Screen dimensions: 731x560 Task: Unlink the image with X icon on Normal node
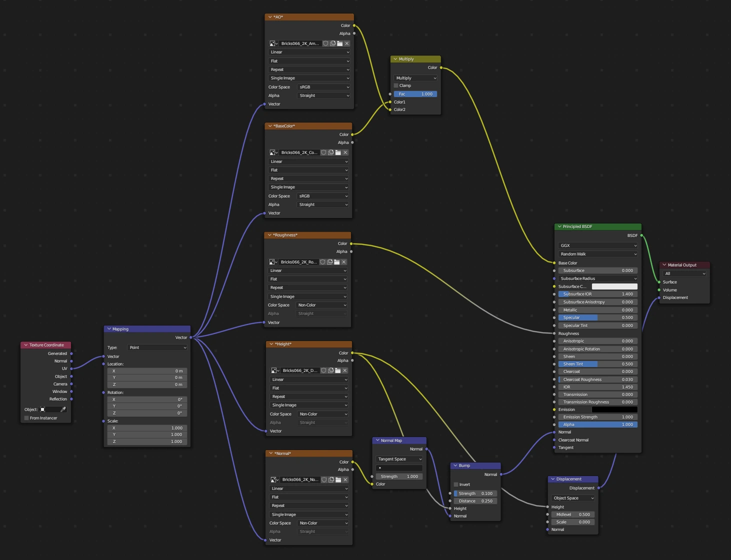(x=345, y=479)
